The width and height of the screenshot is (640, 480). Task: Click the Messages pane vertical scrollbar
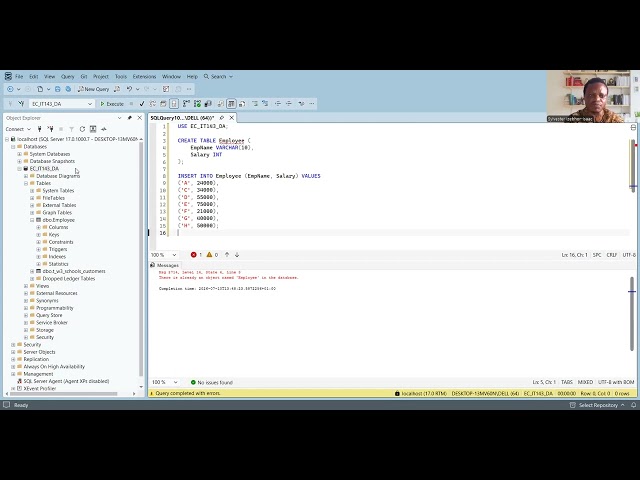[632, 313]
